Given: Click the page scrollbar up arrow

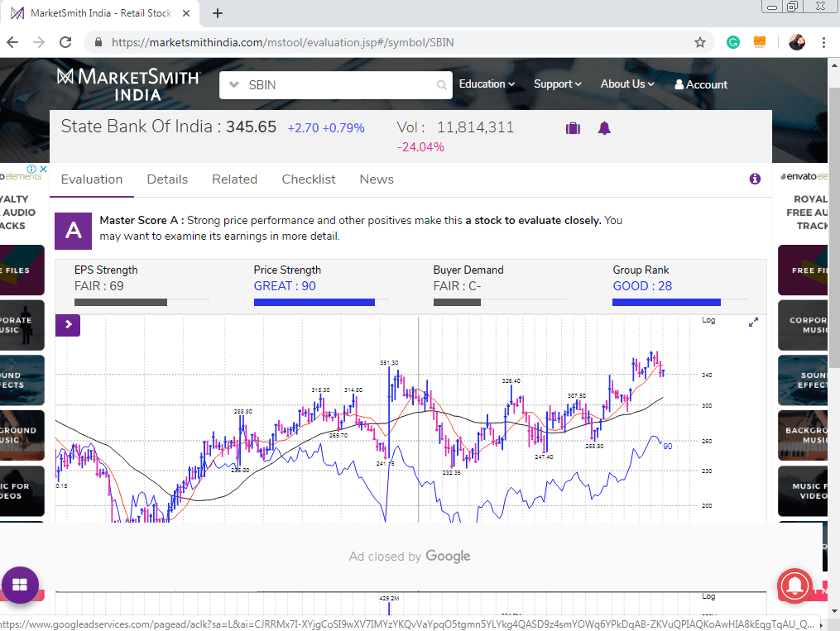Looking at the screenshot, I should pos(834,65).
